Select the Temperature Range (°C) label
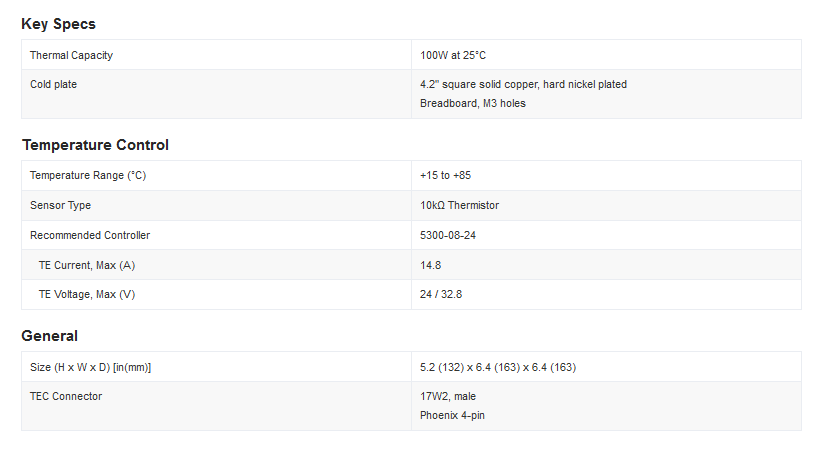 [x=88, y=176]
